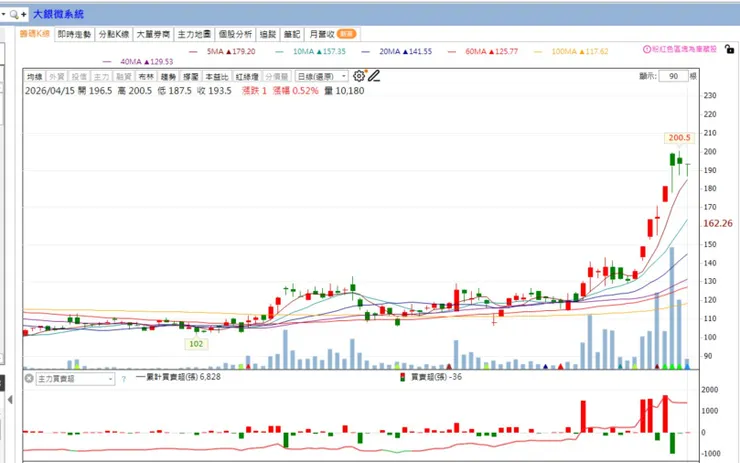Screen dimensions: 740x463
Task: Toggle 撐壓 support-resistance overlay
Action: point(191,76)
